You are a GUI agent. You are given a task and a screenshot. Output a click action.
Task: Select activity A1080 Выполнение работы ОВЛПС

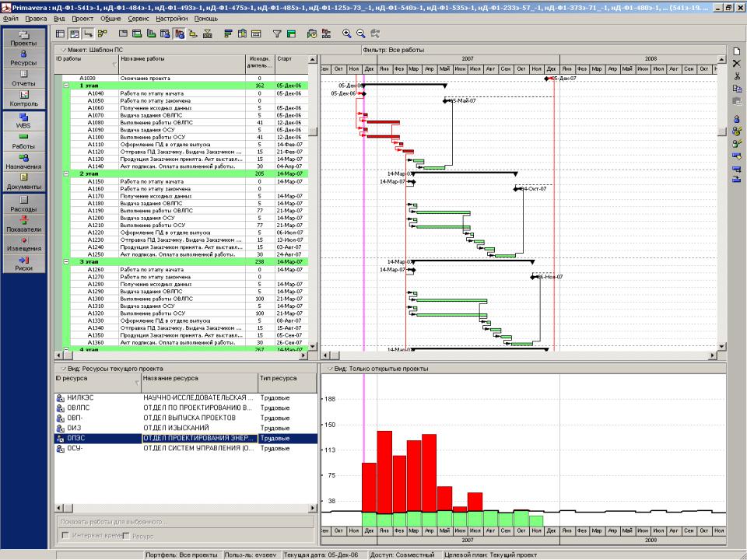point(189,122)
